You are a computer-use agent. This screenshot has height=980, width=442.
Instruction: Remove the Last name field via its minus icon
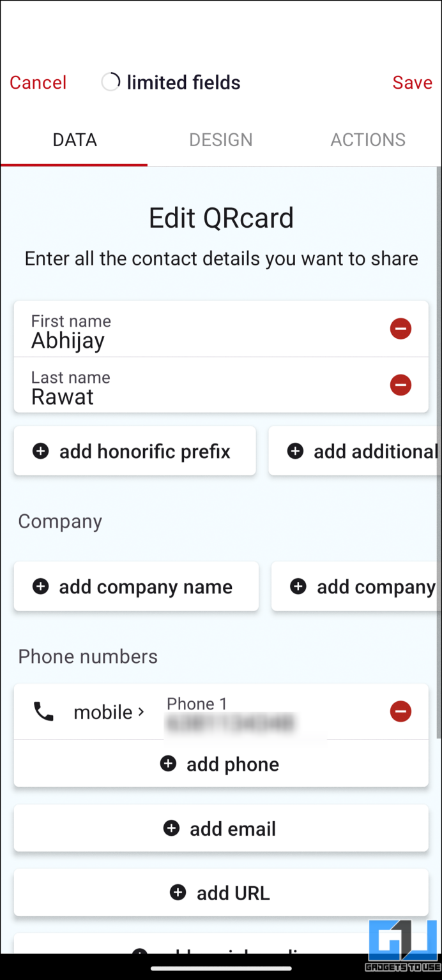pyautogui.click(x=400, y=385)
